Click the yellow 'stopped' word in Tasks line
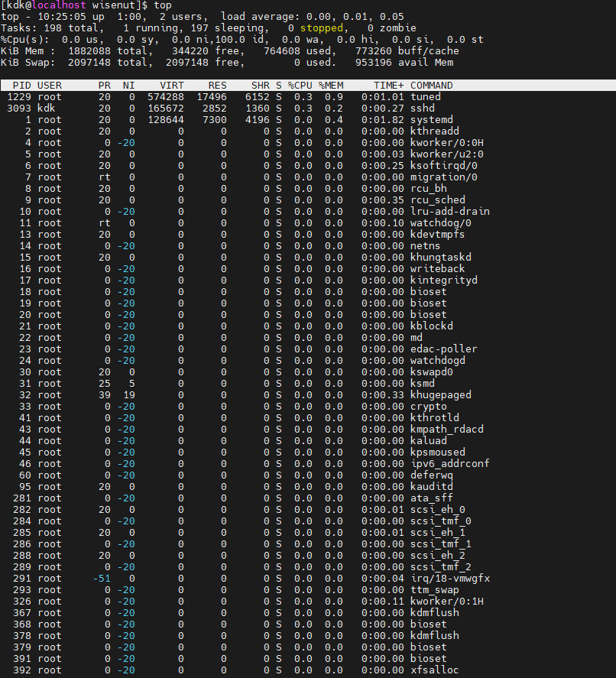The height and width of the screenshot is (678, 616). [321, 28]
